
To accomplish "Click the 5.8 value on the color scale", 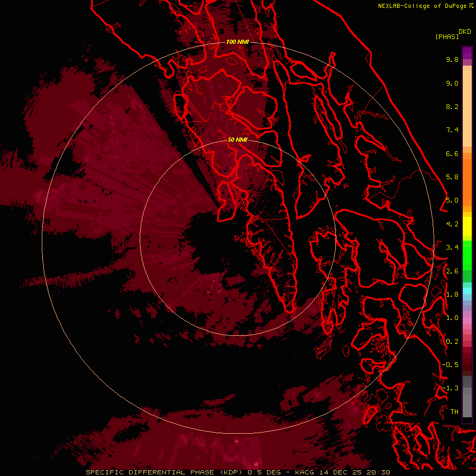I will point(452,177).
